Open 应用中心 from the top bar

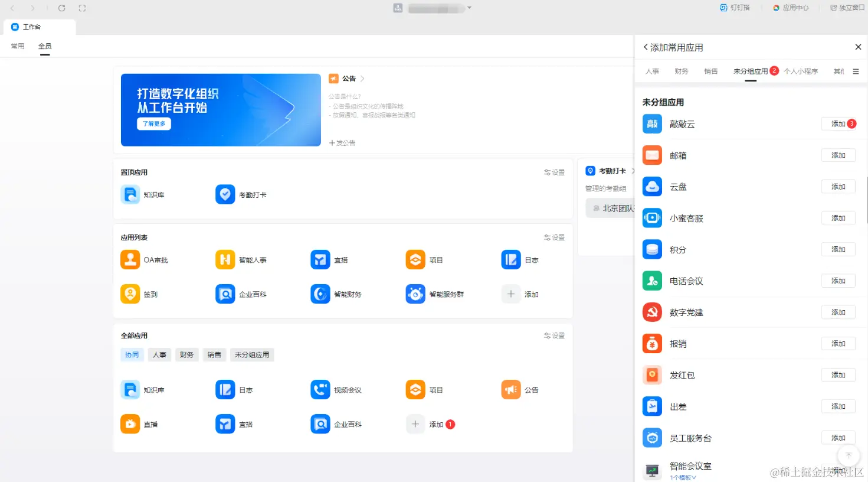(x=791, y=8)
